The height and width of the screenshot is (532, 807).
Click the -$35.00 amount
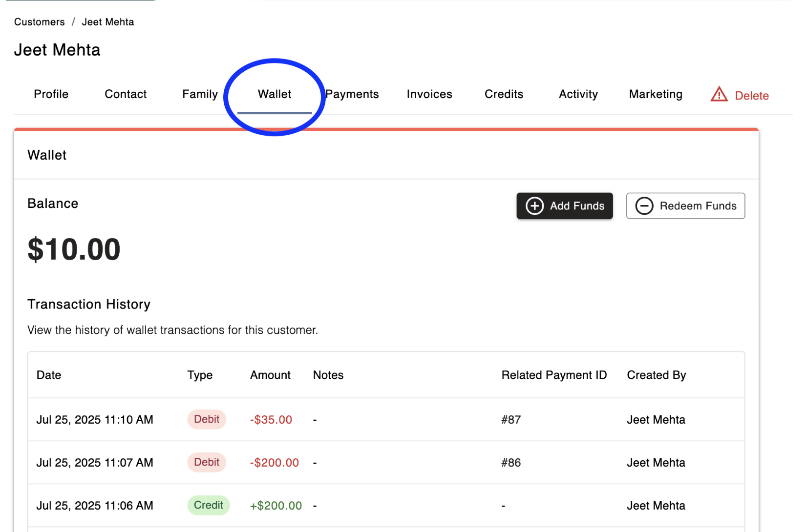click(271, 420)
